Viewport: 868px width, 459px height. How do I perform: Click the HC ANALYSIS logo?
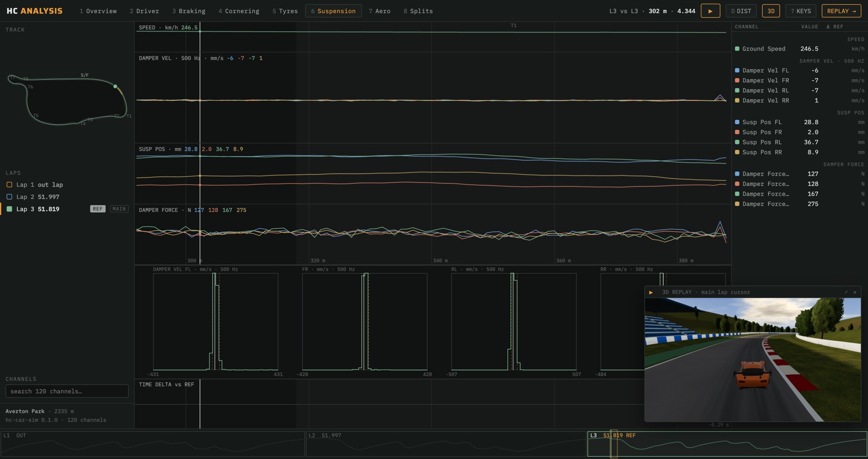coord(34,11)
